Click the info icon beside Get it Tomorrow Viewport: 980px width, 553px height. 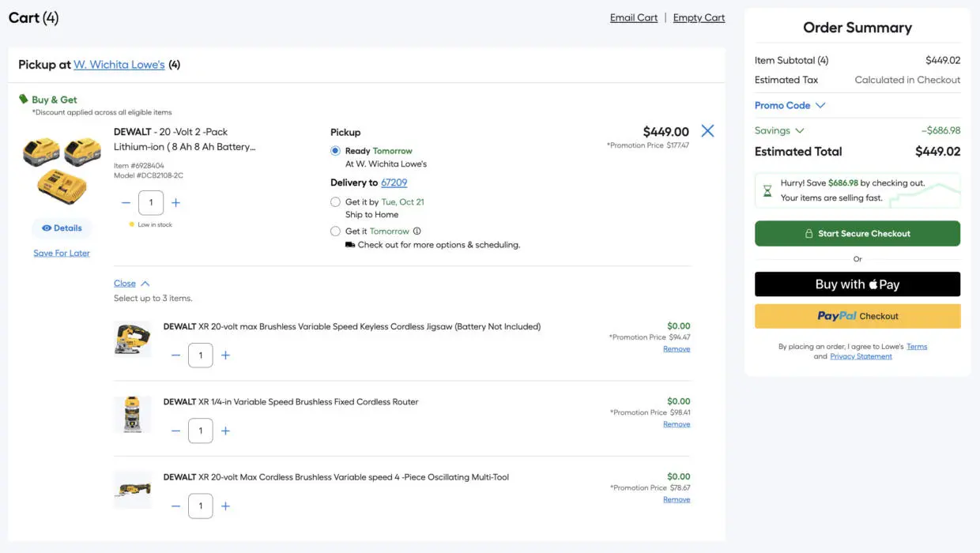(417, 231)
